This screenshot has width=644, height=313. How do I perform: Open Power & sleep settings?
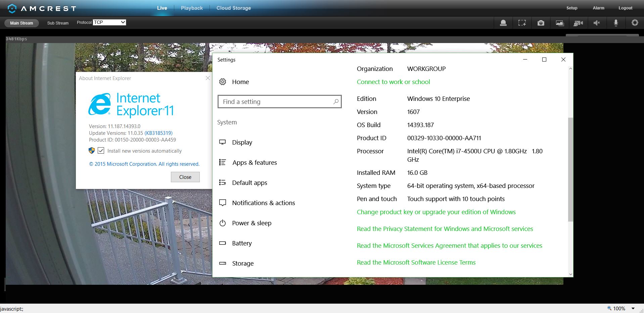245,223
